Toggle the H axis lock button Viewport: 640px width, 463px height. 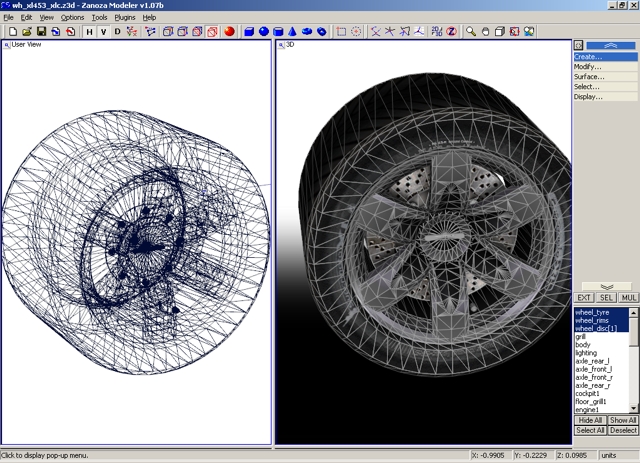[89, 32]
